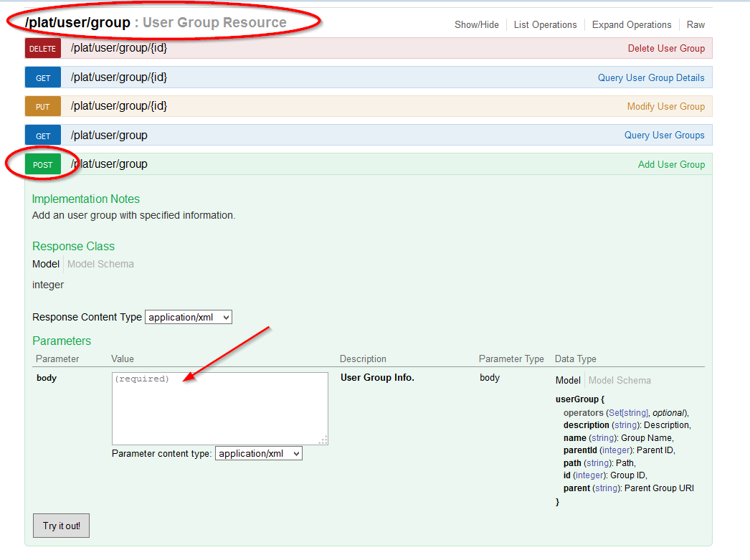This screenshot has height=560, width=750.
Task: Expand the DELETE /plat/user/group/{id} operation path
Action: coord(119,48)
